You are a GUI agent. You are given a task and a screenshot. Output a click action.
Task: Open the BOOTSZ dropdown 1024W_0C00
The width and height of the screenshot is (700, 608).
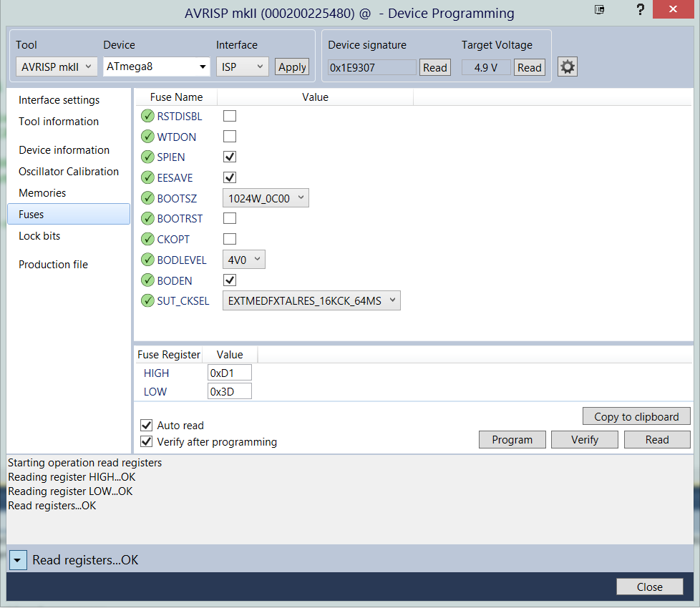266,198
